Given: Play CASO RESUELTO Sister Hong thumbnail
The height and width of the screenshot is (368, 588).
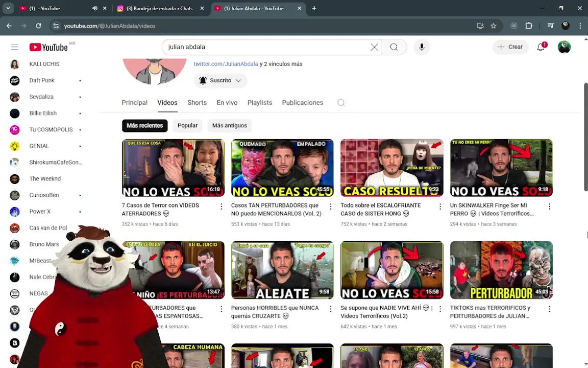Looking at the screenshot, I should pyautogui.click(x=392, y=168).
